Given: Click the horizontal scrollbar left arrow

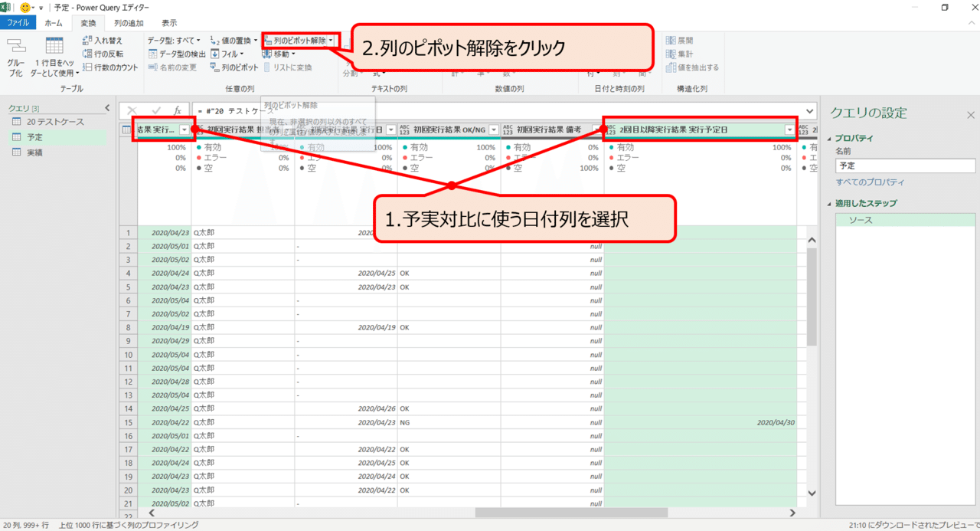Looking at the screenshot, I should tap(152, 513).
